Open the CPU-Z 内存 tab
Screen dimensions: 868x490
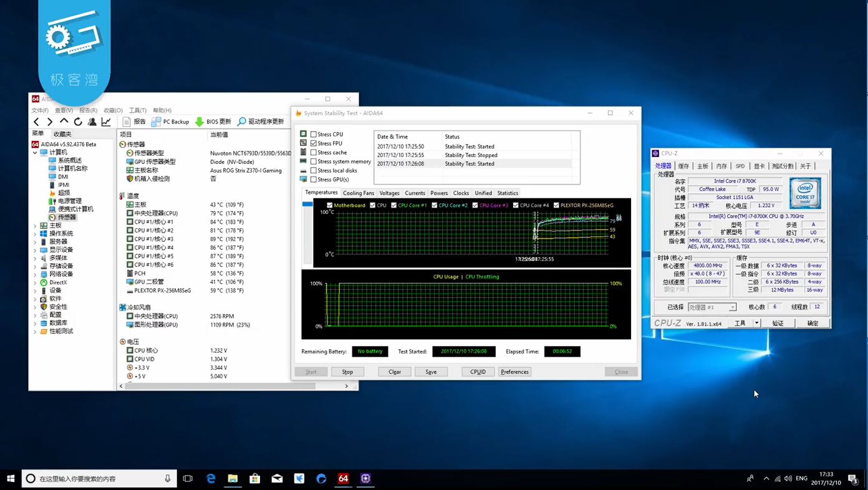click(721, 166)
